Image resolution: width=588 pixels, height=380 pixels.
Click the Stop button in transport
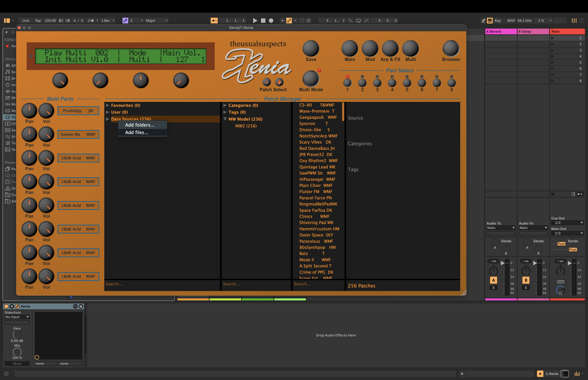[x=263, y=20]
